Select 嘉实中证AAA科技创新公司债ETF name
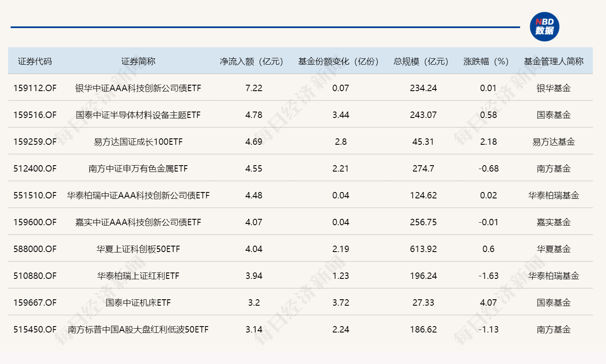This screenshot has width=606, height=364. (138, 222)
